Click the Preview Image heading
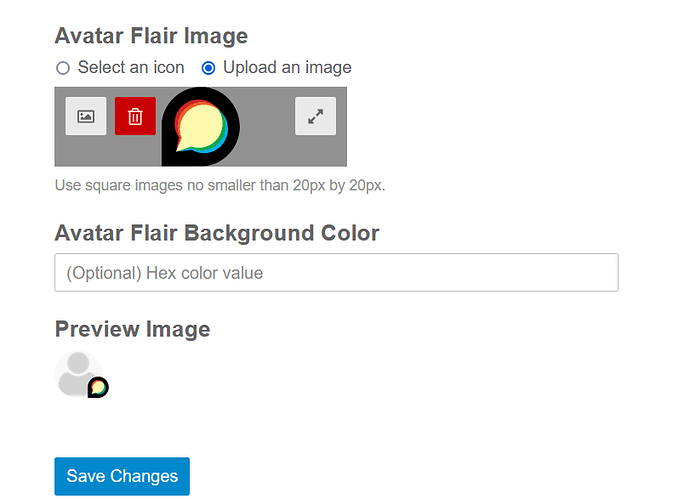This screenshot has width=690, height=499. 132,329
